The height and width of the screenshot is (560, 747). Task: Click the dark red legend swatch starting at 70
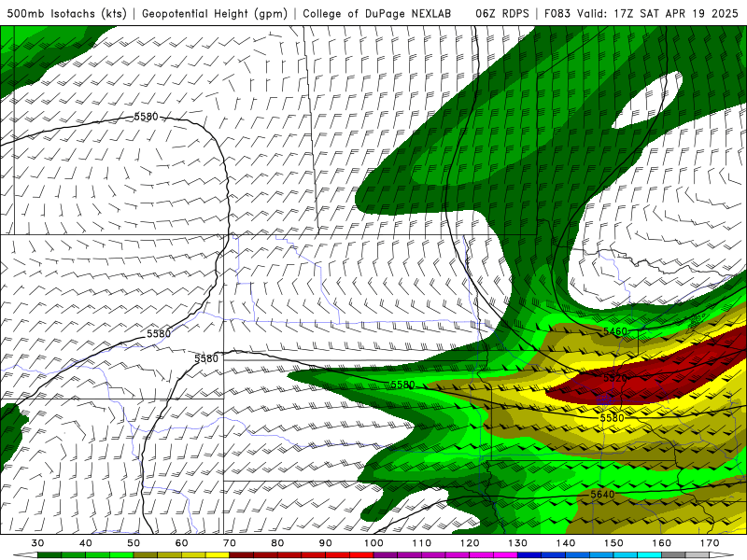[242, 556]
